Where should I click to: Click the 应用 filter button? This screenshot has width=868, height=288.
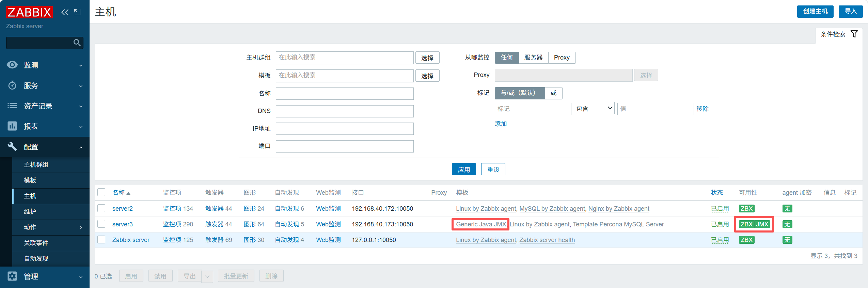[x=464, y=169]
